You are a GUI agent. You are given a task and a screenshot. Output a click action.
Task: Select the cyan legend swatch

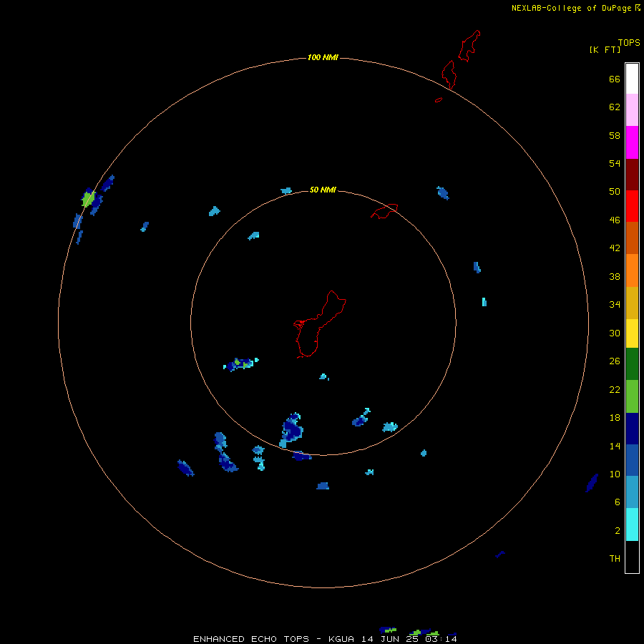[632, 525]
